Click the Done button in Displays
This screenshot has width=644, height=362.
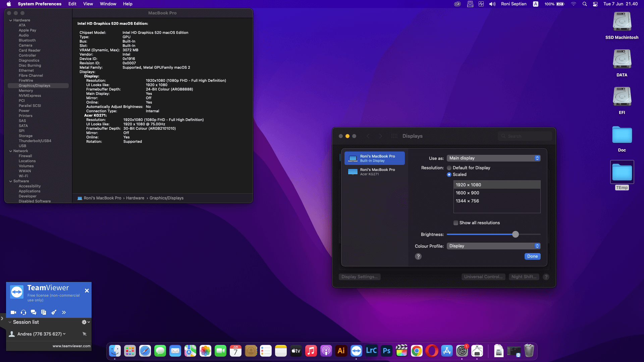(x=532, y=256)
